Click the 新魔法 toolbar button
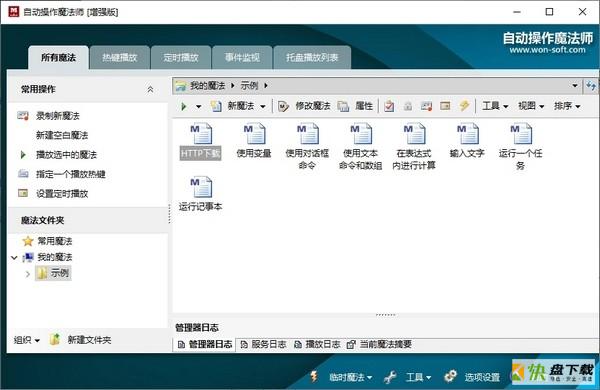 [x=233, y=106]
